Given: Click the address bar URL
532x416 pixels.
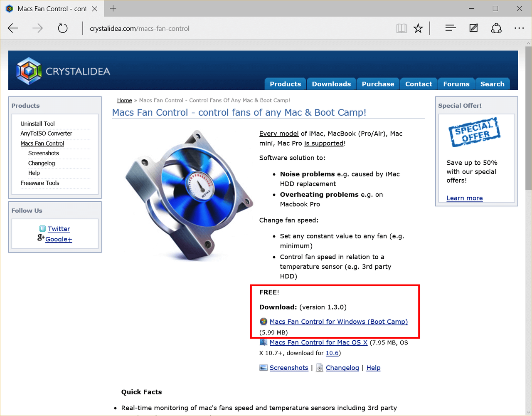Looking at the screenshot, I should [140, 29].
